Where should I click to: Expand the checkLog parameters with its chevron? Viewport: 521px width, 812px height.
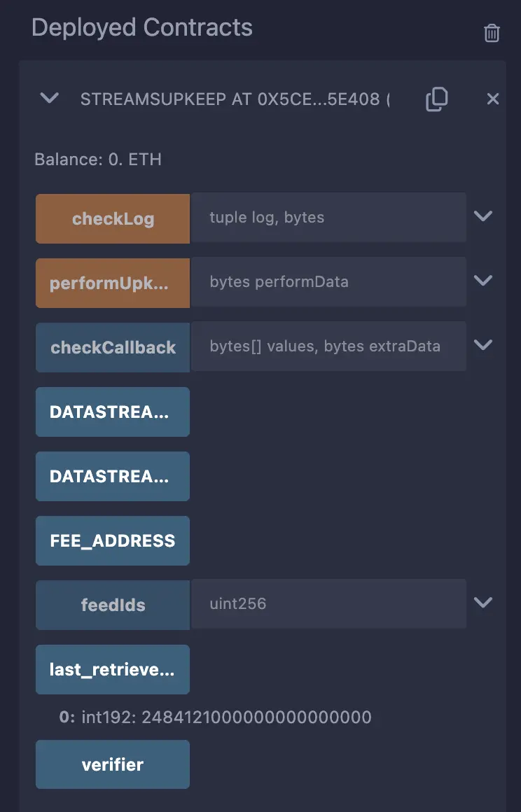(483, 216)
